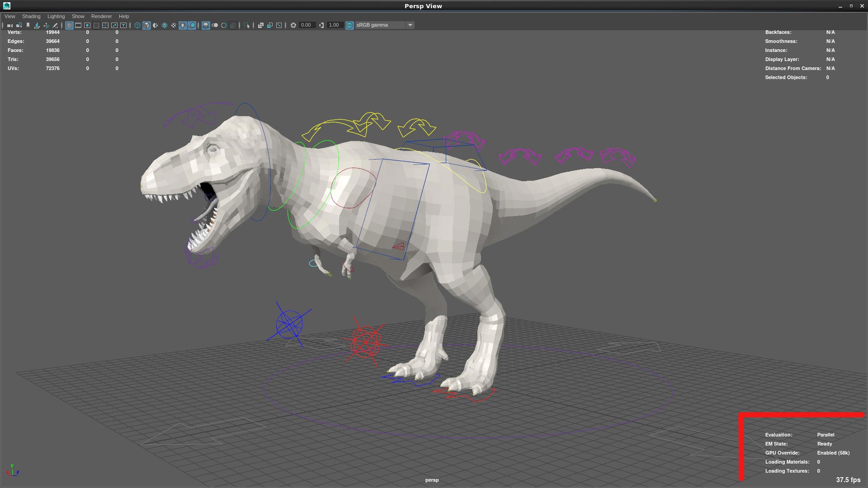Click the Image Plane icon
This screenshot has width=868, height=488.
point(37,25)
